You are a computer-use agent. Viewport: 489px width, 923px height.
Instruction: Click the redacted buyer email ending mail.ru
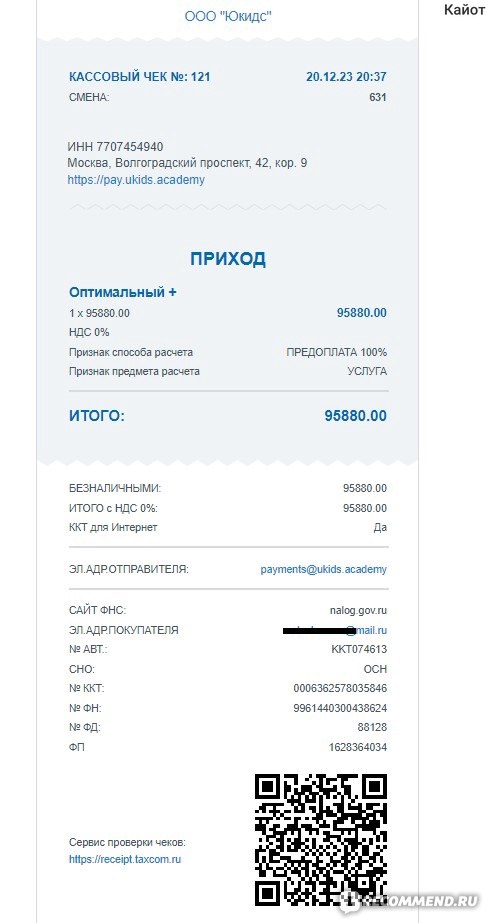335,630
